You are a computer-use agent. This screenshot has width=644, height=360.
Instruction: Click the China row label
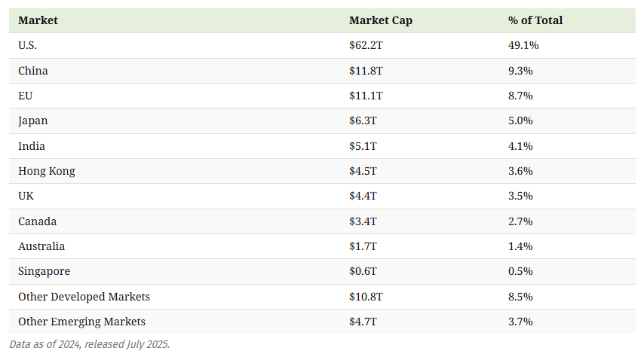33,71
